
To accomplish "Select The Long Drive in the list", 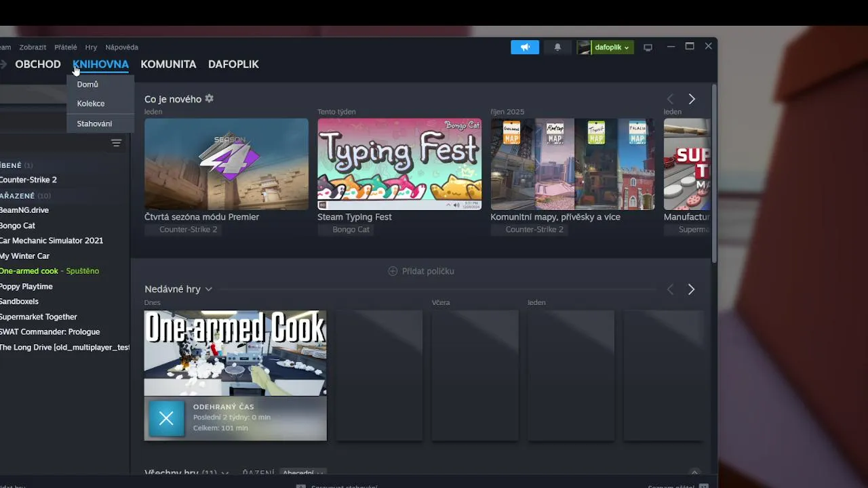I will [64, 347].
